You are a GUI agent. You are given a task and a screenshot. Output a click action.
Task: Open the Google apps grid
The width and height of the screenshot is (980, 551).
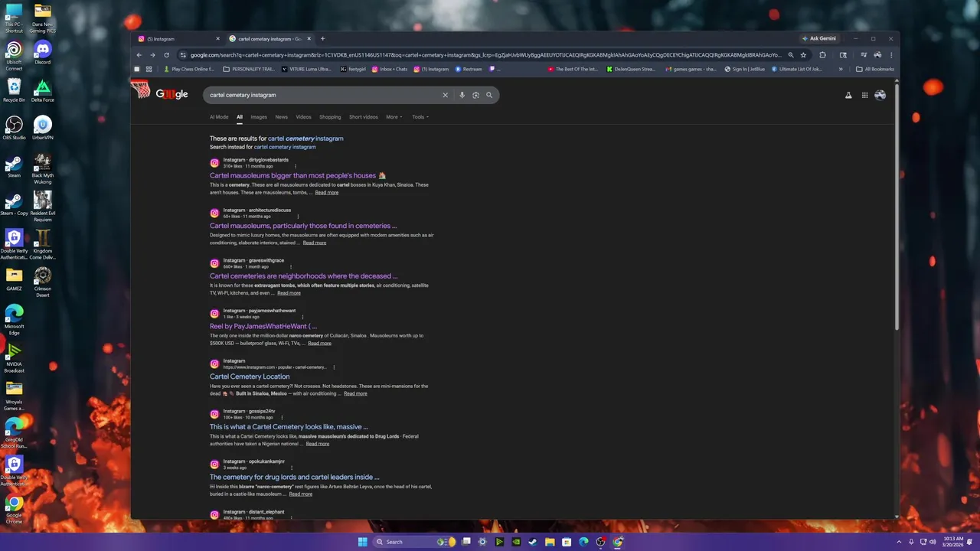pyautogui.click(x=864, y=95)
